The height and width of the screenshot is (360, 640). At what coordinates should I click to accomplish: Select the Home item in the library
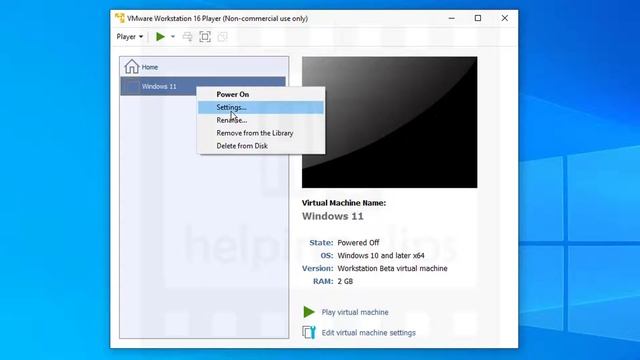coord(204,67)
